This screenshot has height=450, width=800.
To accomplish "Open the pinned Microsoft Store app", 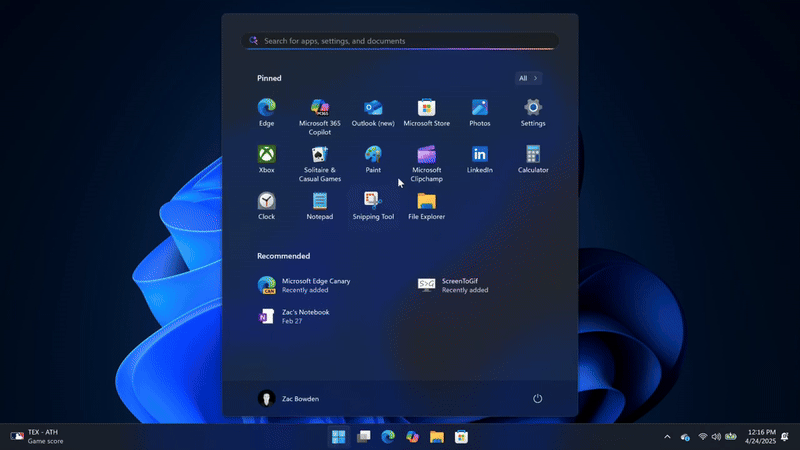I will pos(427,113).
